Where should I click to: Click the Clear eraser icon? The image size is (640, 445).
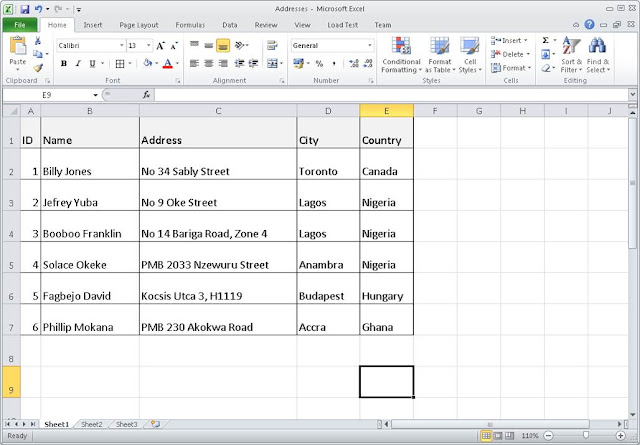[546, 68]
